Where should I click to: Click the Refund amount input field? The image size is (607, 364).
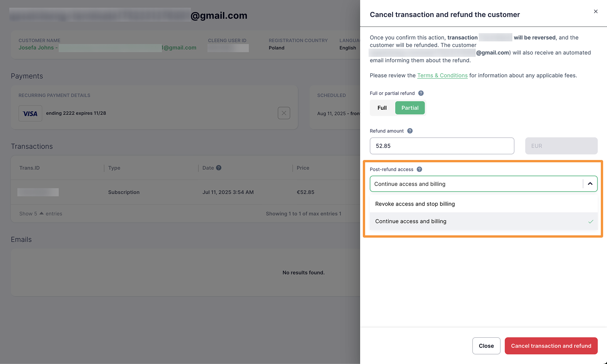442,146
